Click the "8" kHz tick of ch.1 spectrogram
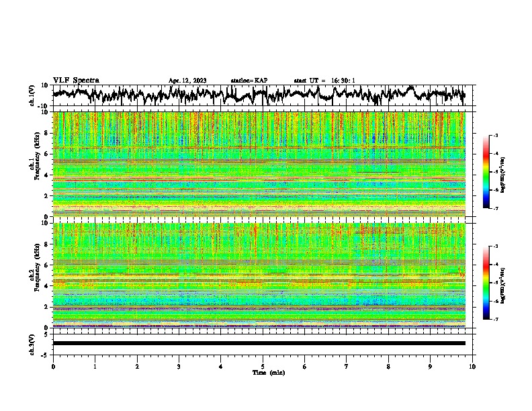The width and height of the screenshot is (532, 411). [x=46, y=133]
